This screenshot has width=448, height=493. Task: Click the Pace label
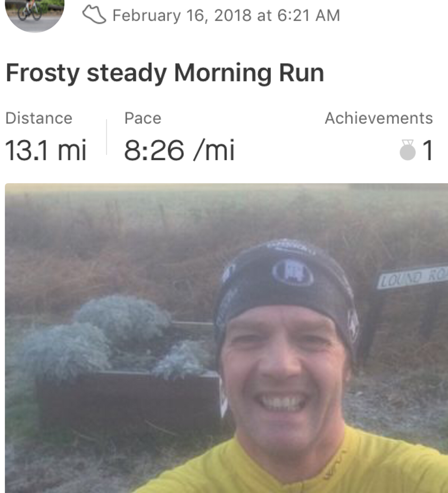point(143,118)
